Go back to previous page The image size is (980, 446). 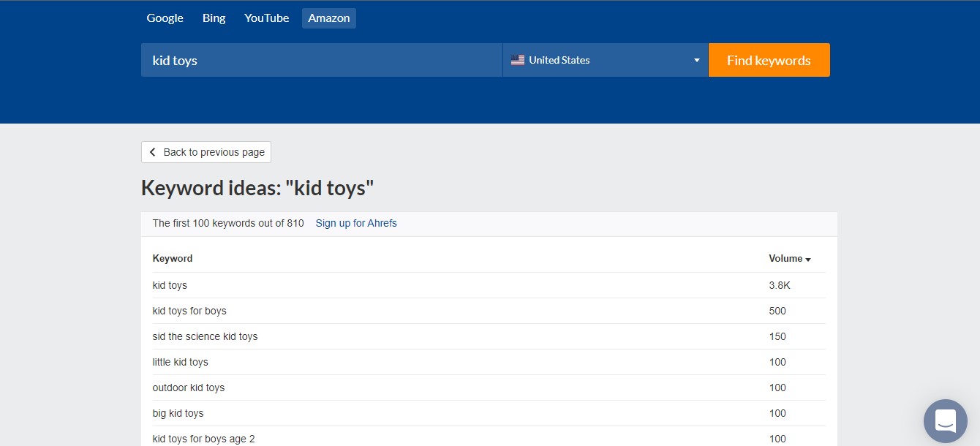[206, 152]
